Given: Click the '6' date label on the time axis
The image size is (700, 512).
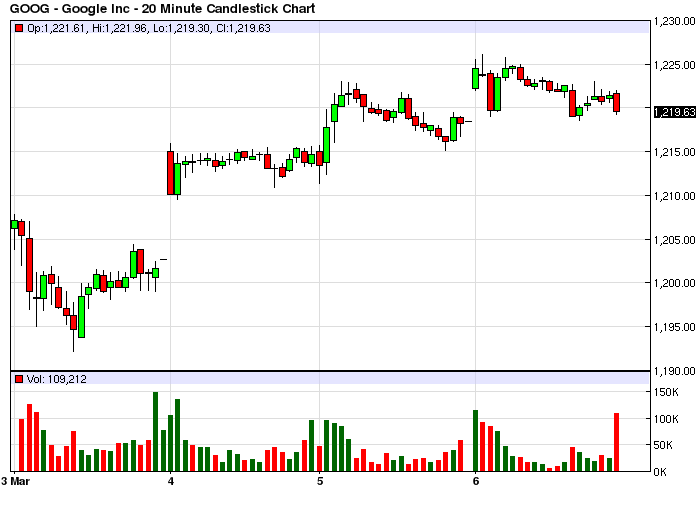Looking at the screenshot, I should (x=475, y=481).
